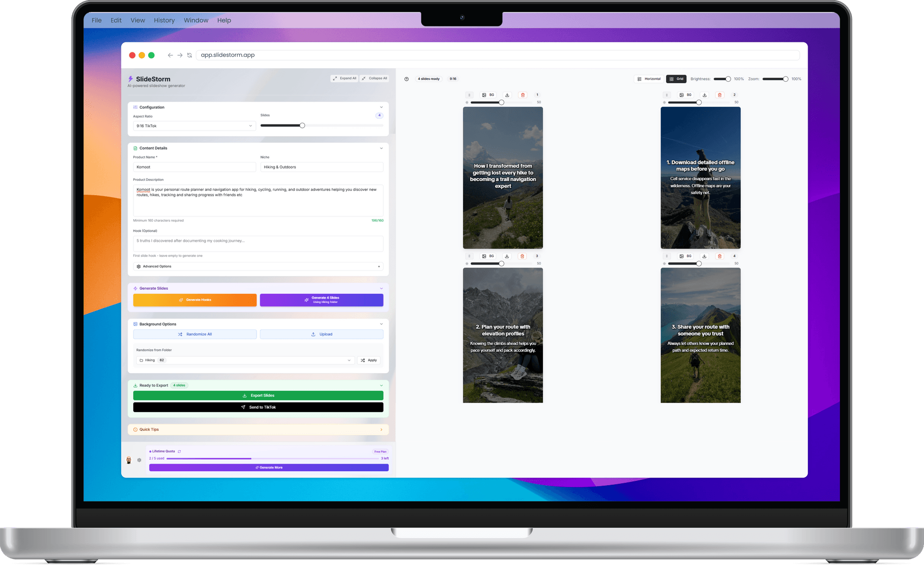Screen dimensions: 924x565
Task: Open the Aspect Ratio 9:16 TikTok dropdown
Action: pyautogui.click(x=194, y=126)
